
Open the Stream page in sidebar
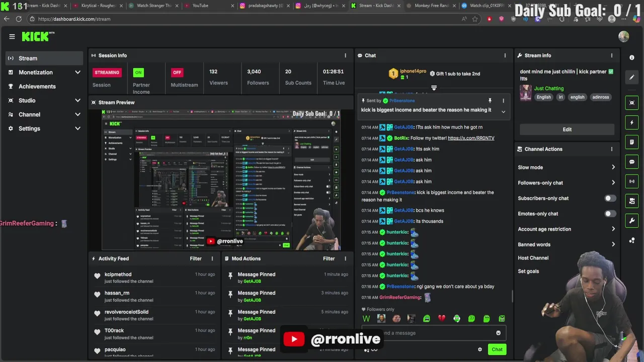[x=44, y=58]
